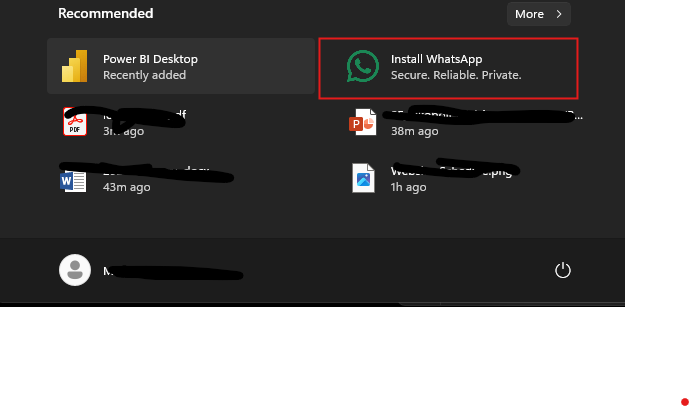Click the '38m ago' timestamp text
Viewport: 689px width, 407px height.
pyautogui.click(x=414, y=131)
